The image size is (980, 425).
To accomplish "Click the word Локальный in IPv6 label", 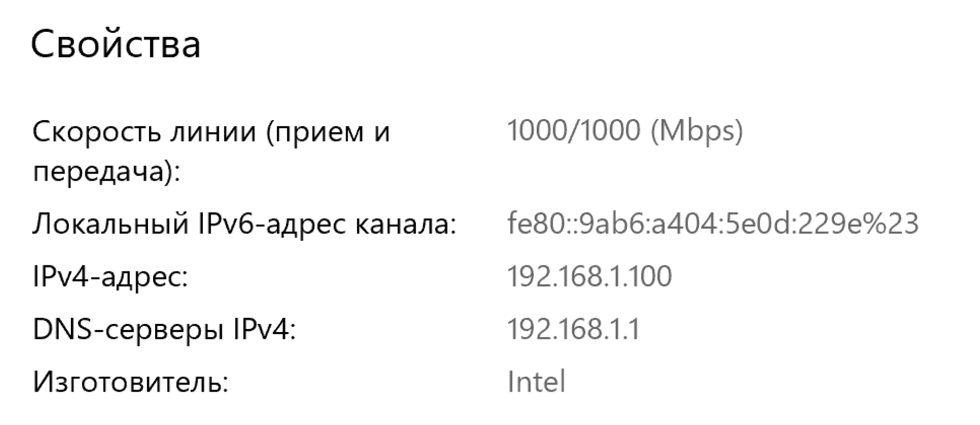I will (x=110, y=224).
